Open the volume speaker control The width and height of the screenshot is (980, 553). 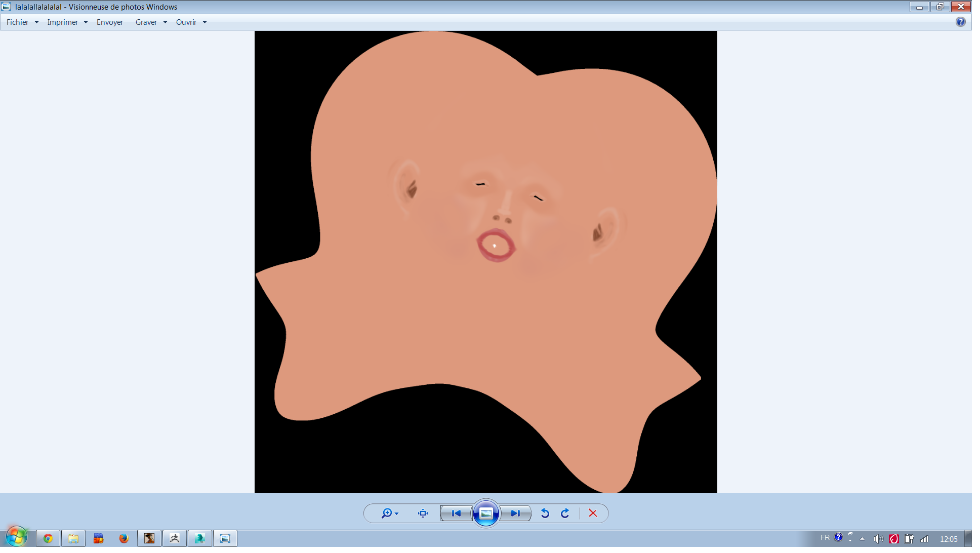[879, 539]
